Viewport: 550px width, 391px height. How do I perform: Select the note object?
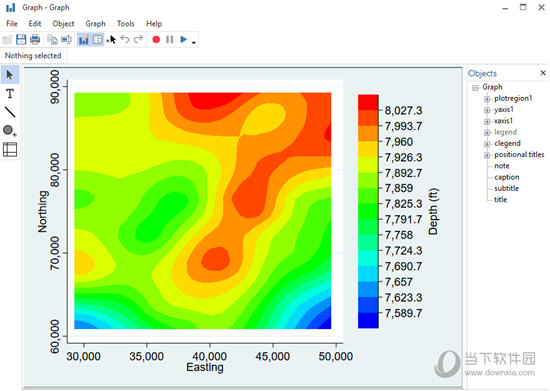pyautogui.click(x=502, y=166)
